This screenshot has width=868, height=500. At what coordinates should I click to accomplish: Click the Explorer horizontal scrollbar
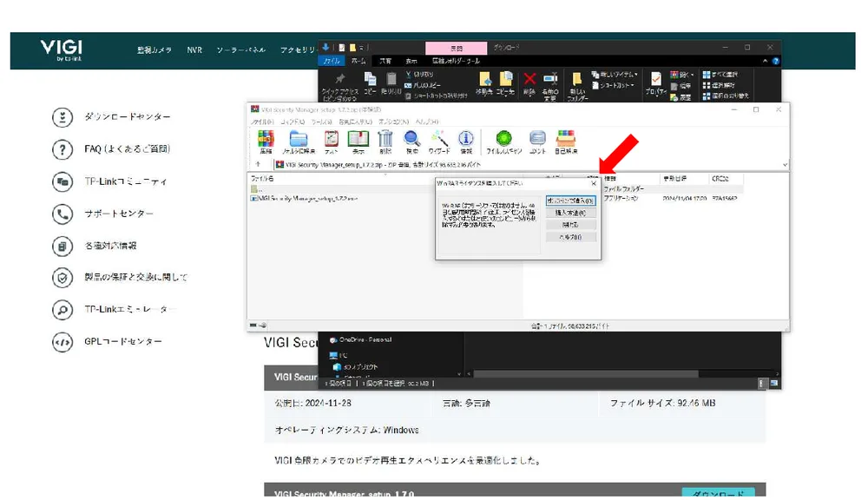pos(586,374)
